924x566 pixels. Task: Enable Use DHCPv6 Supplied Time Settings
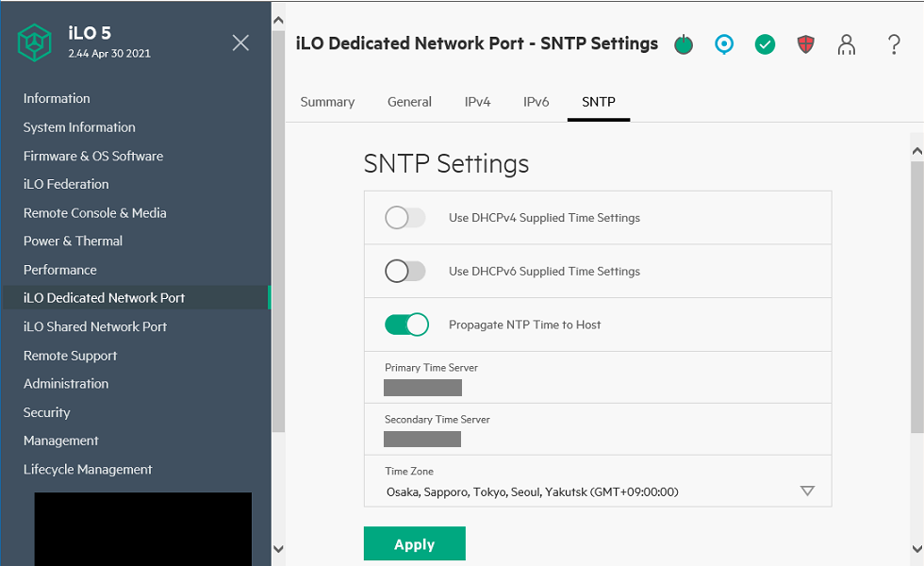405,272
